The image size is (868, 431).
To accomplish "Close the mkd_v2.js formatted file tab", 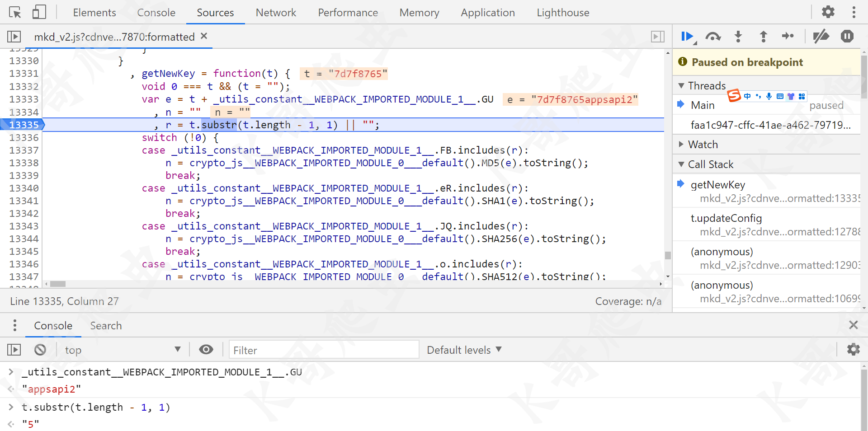I will (204, 36).
